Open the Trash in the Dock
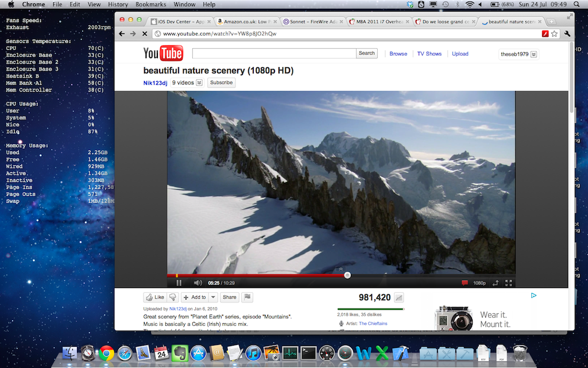The image size is (588, 368). tap(520, 352)
